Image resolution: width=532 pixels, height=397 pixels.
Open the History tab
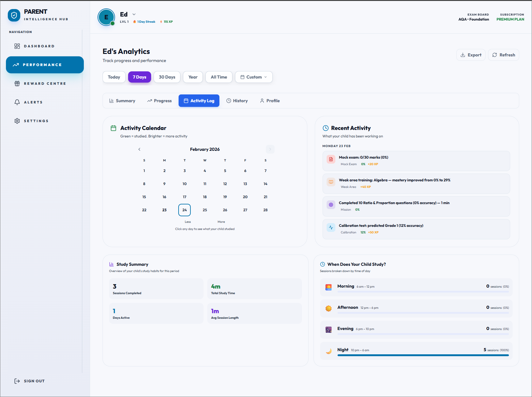point(237,101)
